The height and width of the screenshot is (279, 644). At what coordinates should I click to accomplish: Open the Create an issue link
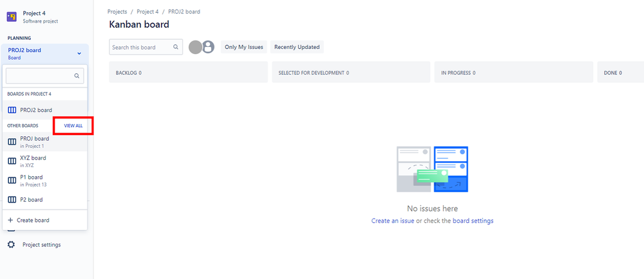tap(392, 221)
